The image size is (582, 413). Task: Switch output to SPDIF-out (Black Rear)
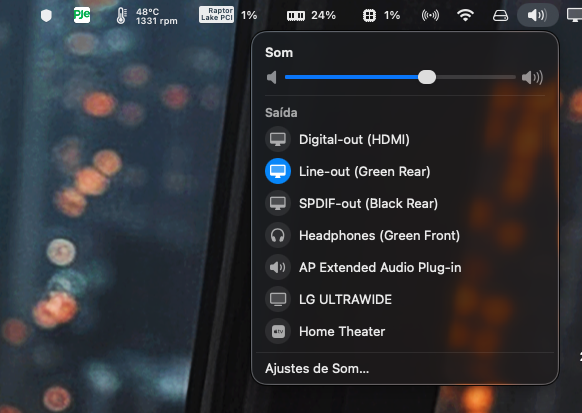[405, 203]
